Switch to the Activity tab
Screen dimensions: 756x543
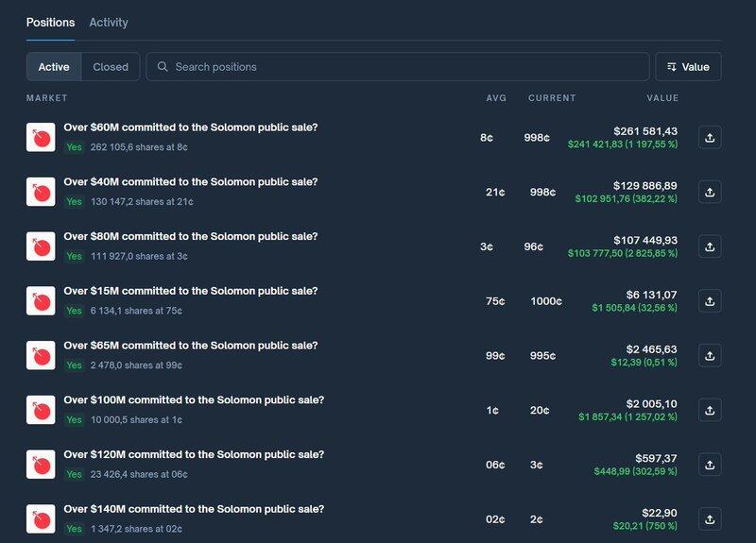pos(109,23)
